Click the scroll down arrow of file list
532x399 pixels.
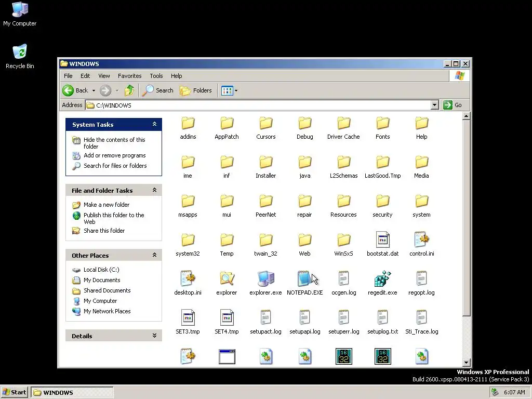point(466,362)
